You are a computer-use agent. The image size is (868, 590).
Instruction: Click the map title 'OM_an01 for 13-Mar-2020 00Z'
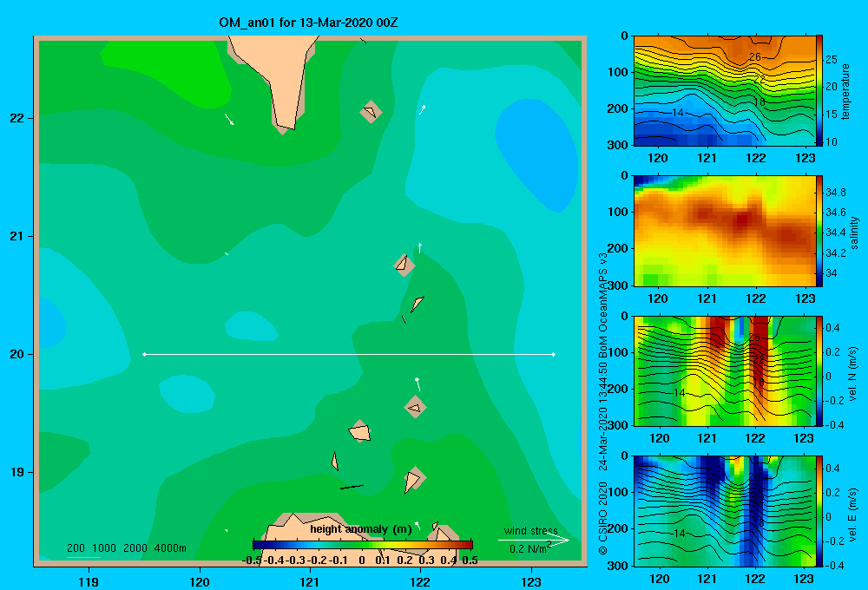(308, 23)
